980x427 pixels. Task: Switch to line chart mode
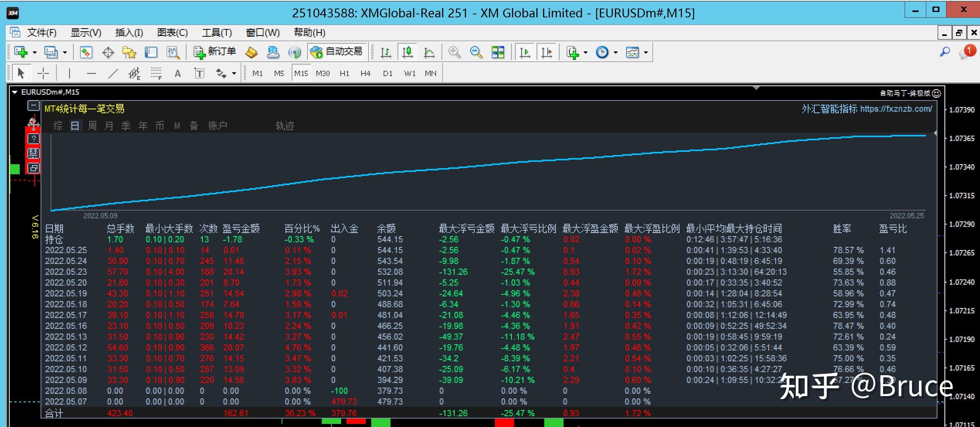pyautogui.click(x=429, y=52)
